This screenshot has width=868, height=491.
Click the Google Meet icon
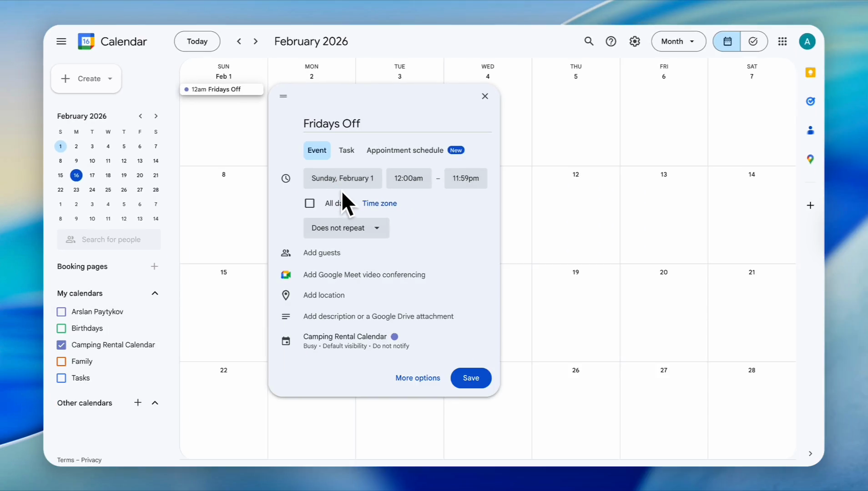(286, 275)
